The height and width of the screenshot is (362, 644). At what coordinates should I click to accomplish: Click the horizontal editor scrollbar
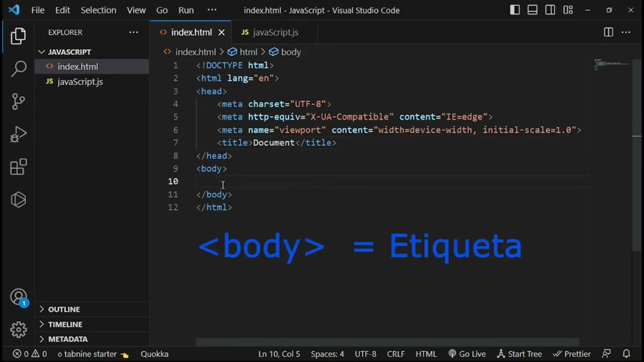tap(387, 342)
